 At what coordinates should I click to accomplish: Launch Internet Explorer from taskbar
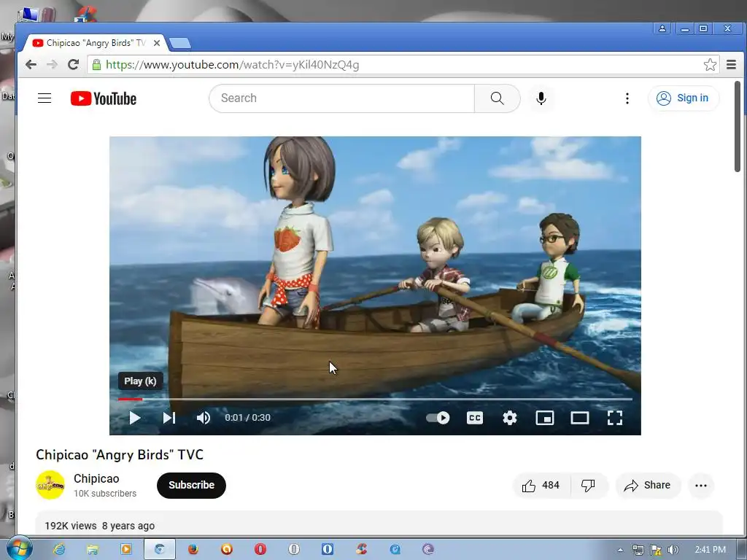click(x=59, y=549)
